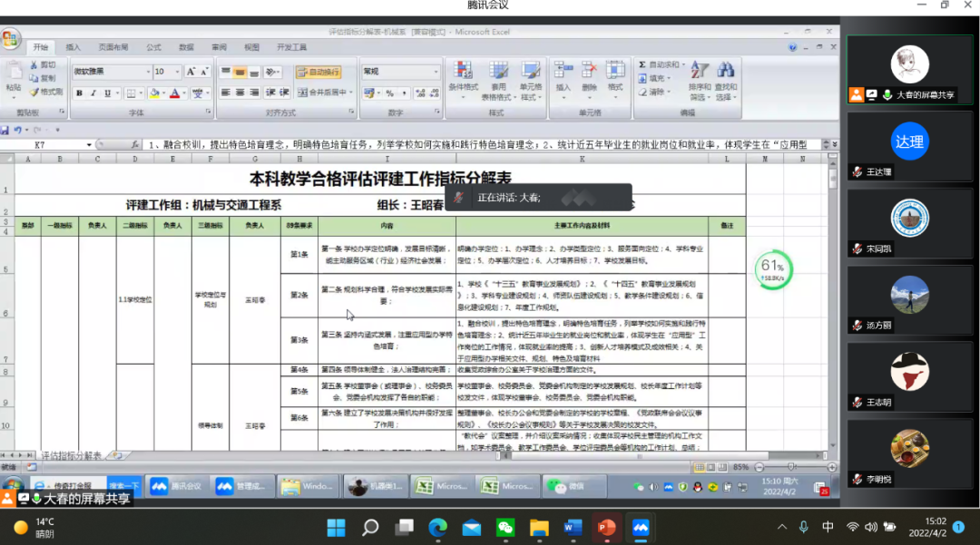
Task: Switch to the 插入 (Insert) ribbon tab
Action: 73,47
